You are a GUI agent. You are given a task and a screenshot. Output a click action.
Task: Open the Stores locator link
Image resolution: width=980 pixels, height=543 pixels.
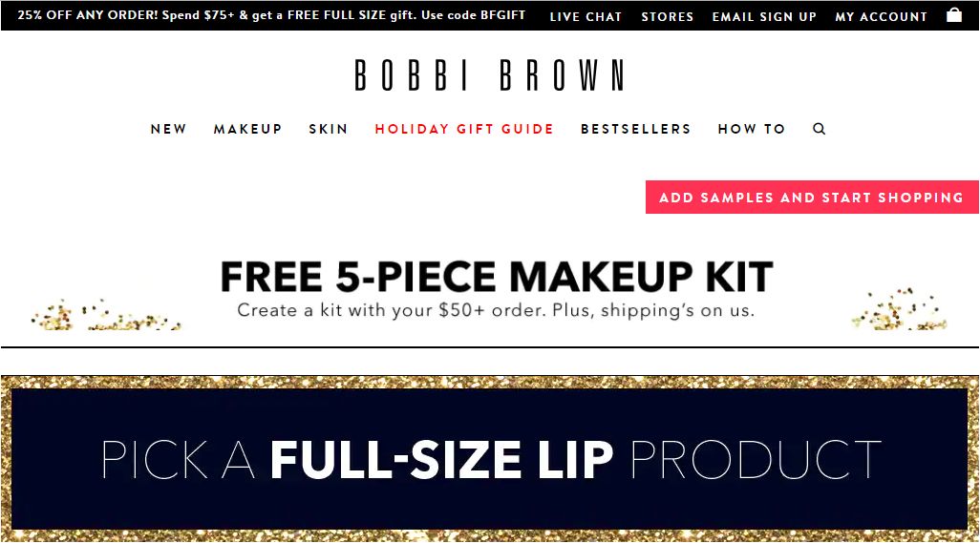coord(668,17)
